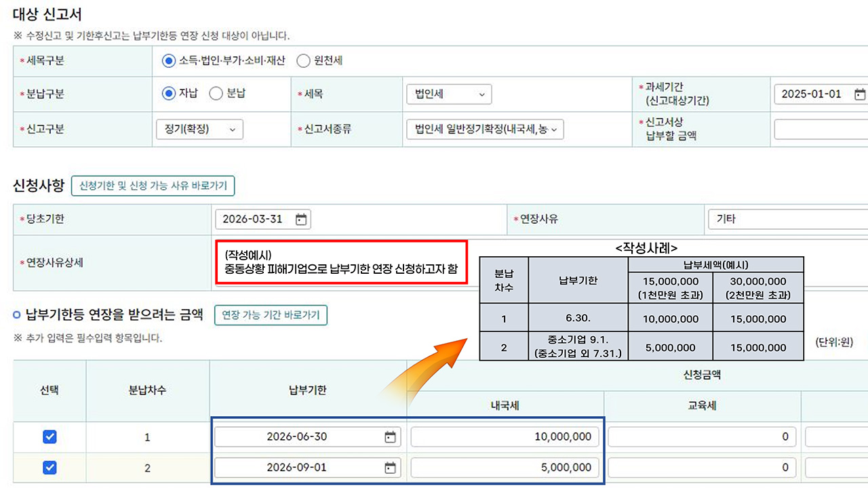Uncheck the checkbox for installment row 2
The image size is (868, 488).
pyautogui.click(x=49, y=467)
